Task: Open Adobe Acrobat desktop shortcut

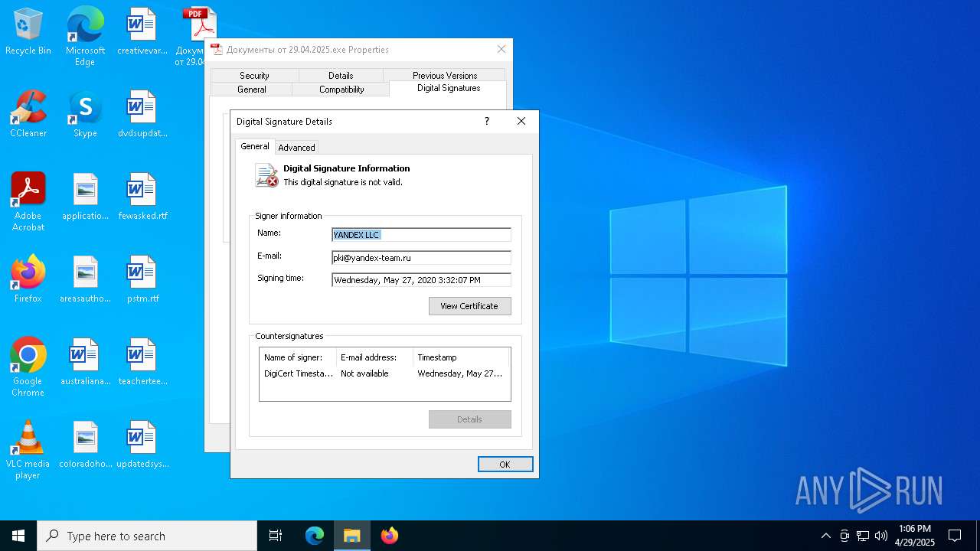Action: 28,202
